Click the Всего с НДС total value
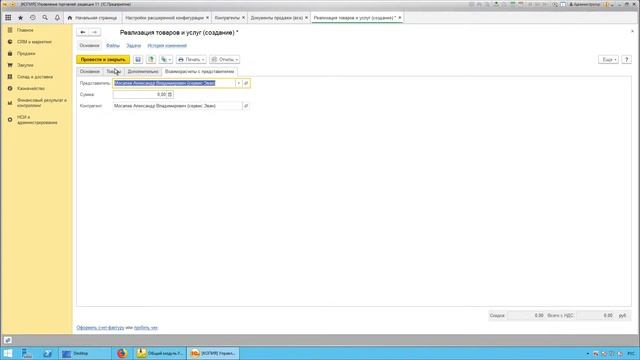This screenshot has height=360, width=640. [x=595, y=316]
